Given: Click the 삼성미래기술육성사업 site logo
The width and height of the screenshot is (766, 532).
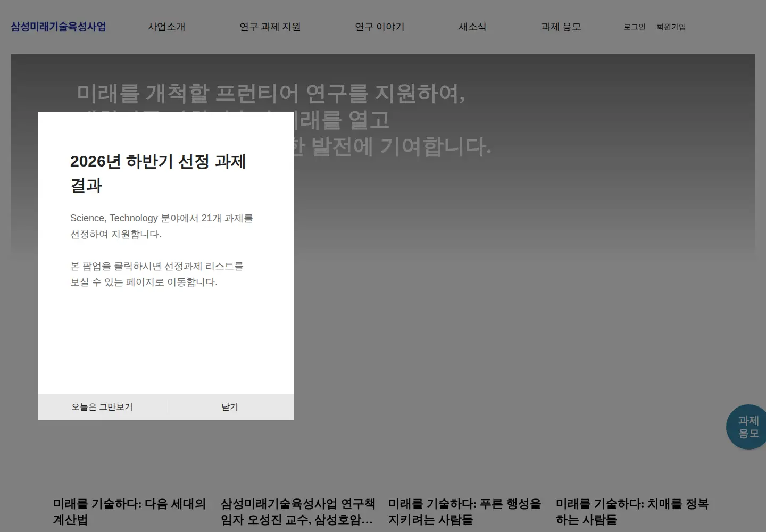Looking at the screenshot, I should (x=59, y=27).
